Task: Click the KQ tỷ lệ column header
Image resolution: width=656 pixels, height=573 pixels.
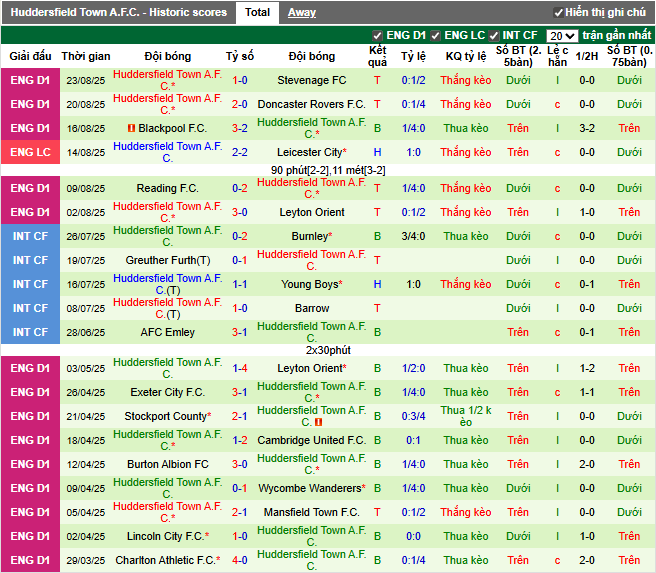Action: tap(466, 56)
